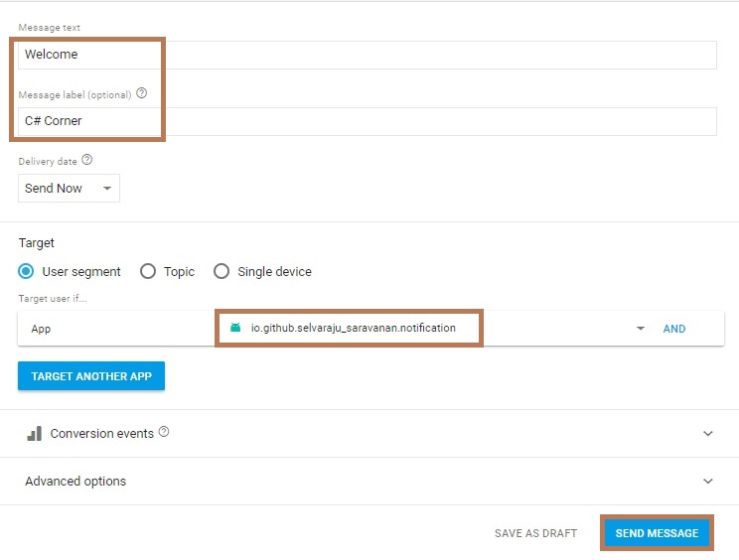Open the Send Now delivery dropdown
Viewport: 739px width, 560px height.
point(69,189)
